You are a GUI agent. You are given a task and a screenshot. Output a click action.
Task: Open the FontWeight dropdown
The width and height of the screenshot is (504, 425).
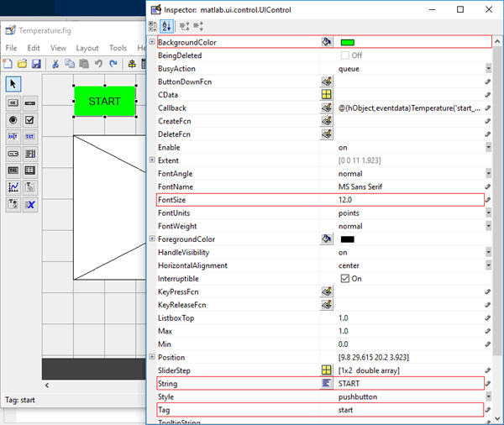click(488, 226)
